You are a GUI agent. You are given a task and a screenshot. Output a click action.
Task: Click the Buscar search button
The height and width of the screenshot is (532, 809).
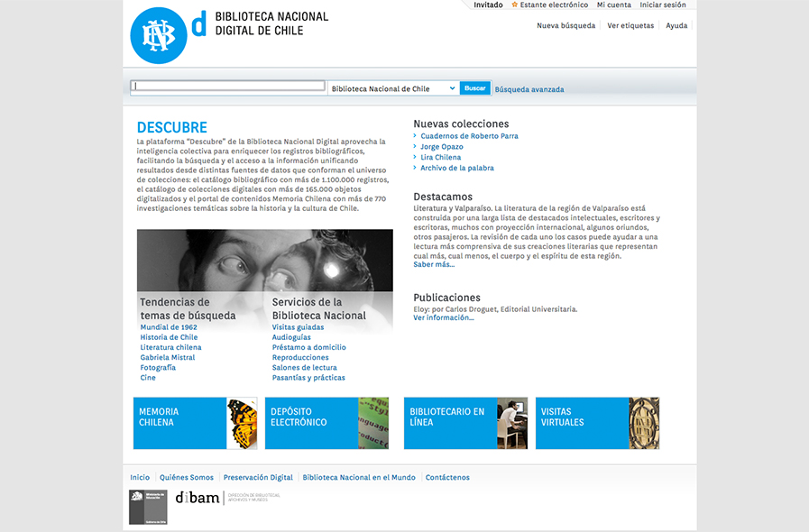[x=474, y=88]
